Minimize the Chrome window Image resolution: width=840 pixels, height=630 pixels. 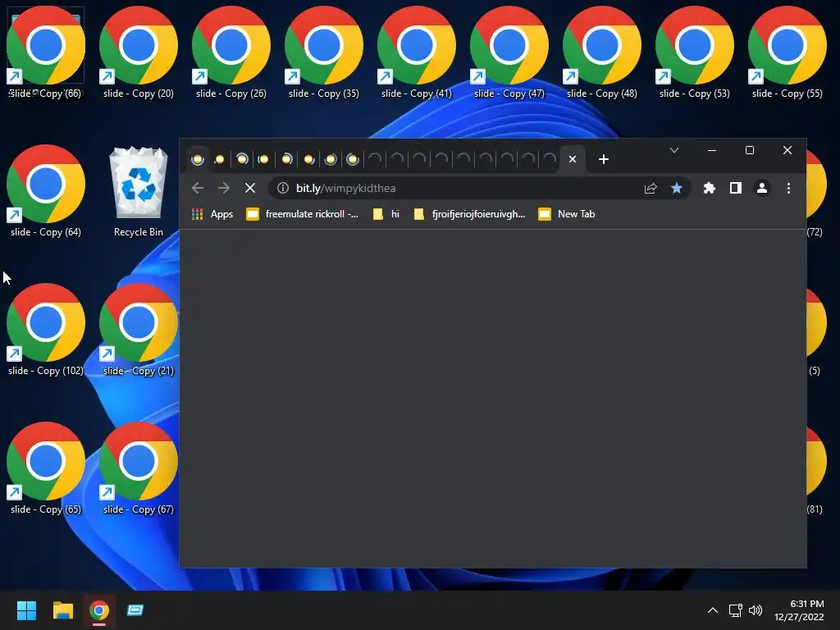click(712, 151)
